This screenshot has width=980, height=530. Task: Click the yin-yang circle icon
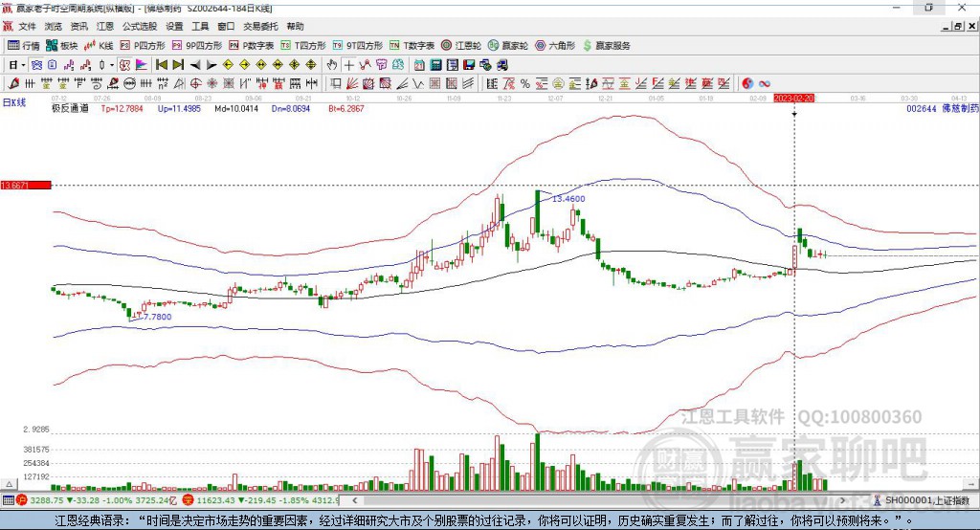pyautogui.click(x=747, y=83)
